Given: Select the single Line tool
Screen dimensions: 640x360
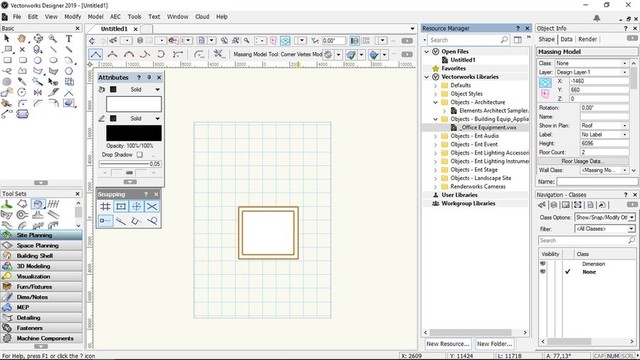Looking at the screenshot, I should (x=53, y=49).
